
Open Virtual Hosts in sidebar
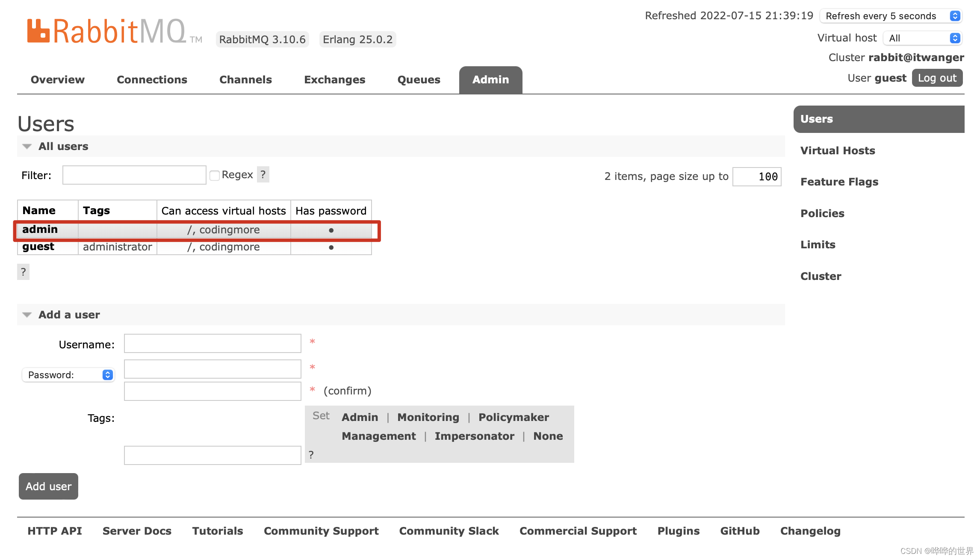click(x=837, y=150)
